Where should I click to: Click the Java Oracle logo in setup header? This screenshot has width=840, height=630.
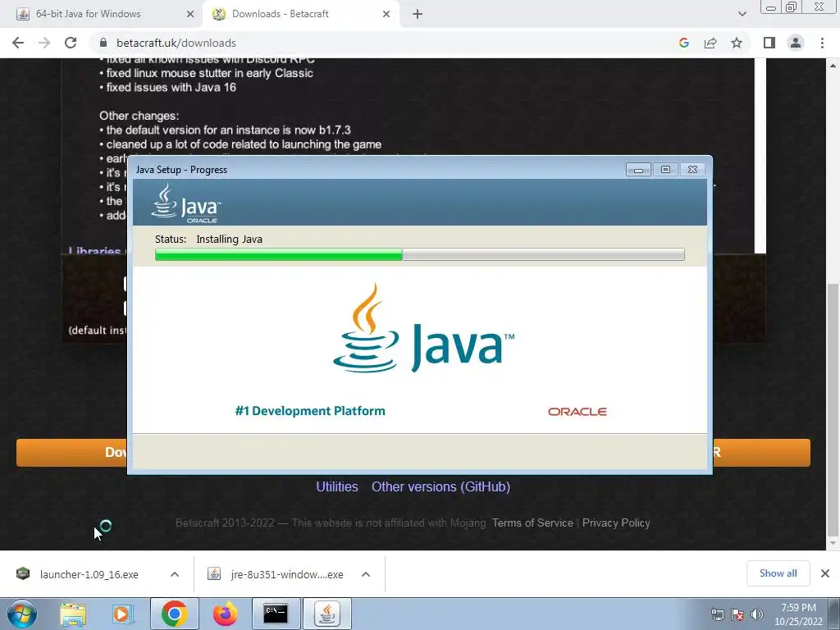pyautogui.click(x=186, y=203)
